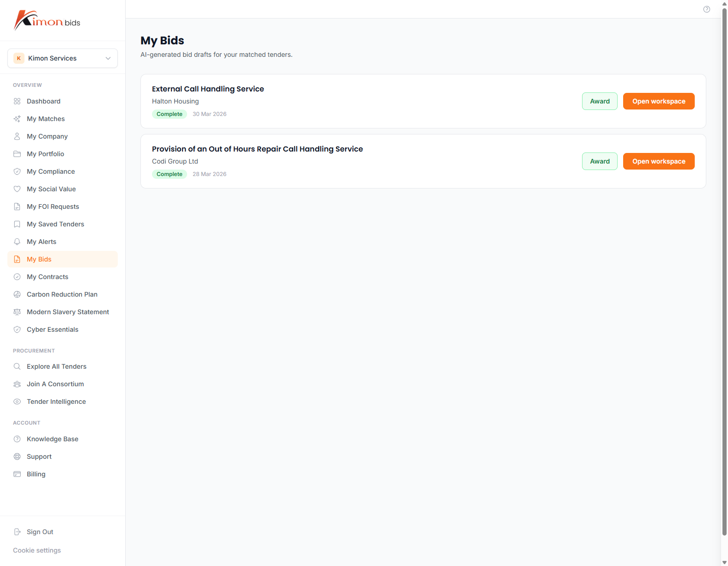Click the page vertical scrollbar thumb
The image size is (728, 566).
point(724,272)
